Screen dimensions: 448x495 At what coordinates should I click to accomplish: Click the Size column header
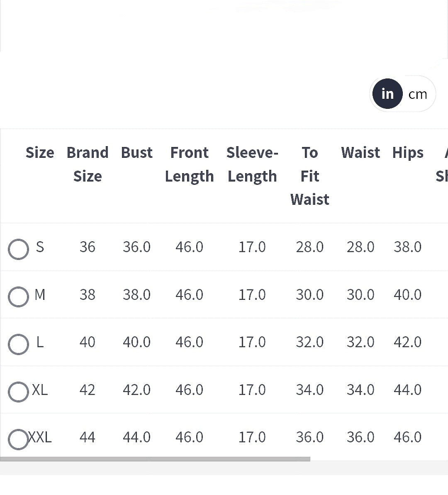pos(40,152)
